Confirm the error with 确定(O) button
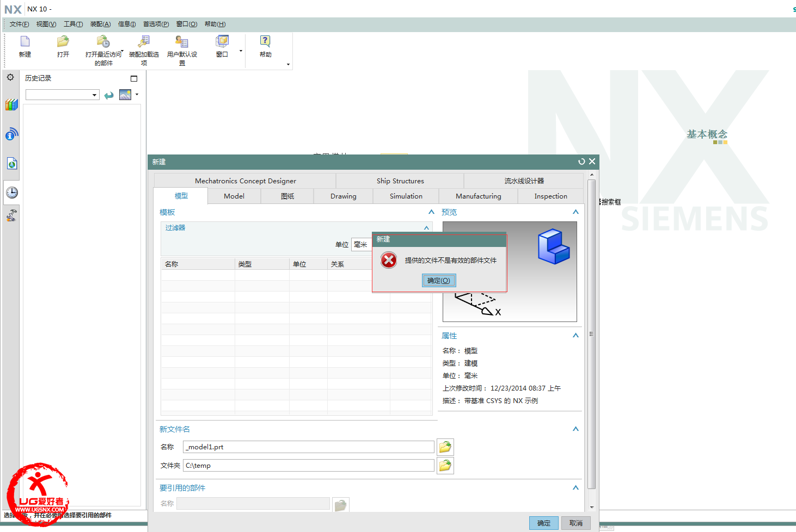The image size is (796, 532). [x=439, y=281]
